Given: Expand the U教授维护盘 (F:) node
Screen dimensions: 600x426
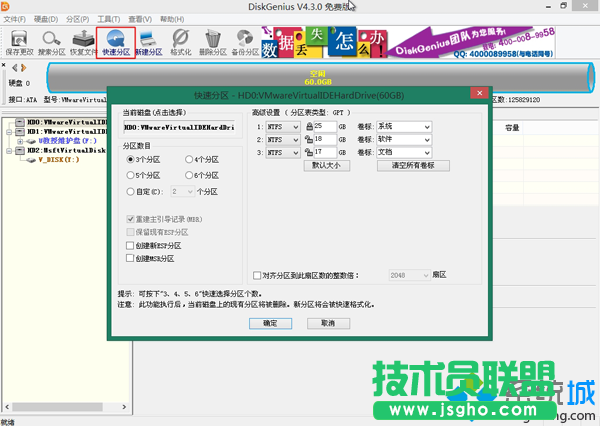Looking at the screenshot, I should pos(20,141).
